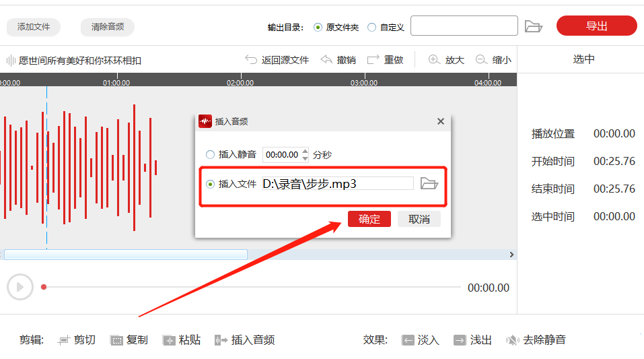Click the playback progress track line

[x=251, y=287]
